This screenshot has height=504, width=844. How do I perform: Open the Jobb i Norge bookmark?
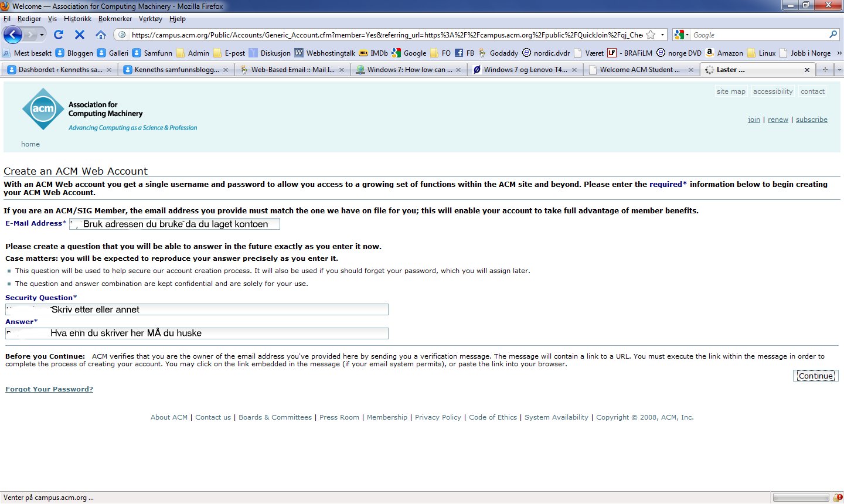point(805,53)
